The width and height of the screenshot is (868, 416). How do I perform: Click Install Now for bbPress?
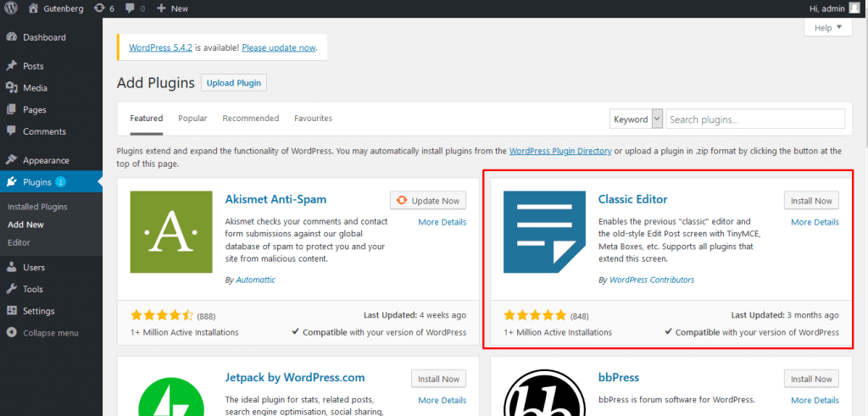click(811, 379)
